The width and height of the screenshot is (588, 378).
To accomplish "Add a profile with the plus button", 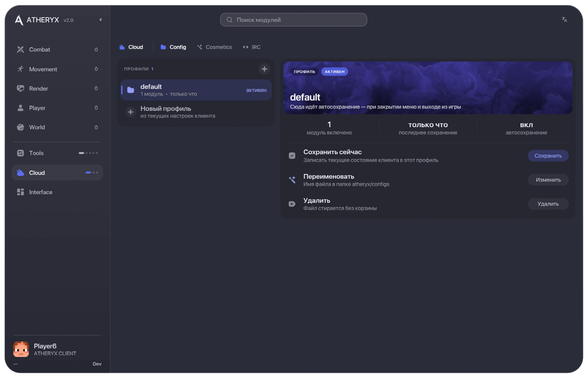I will click(x=264, y=69).
